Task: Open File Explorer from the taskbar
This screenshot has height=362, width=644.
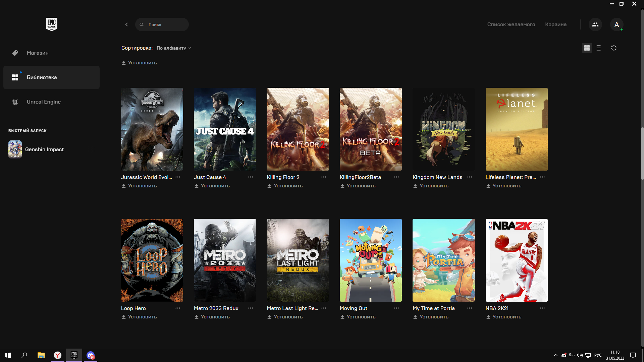Action: (41, 355)
